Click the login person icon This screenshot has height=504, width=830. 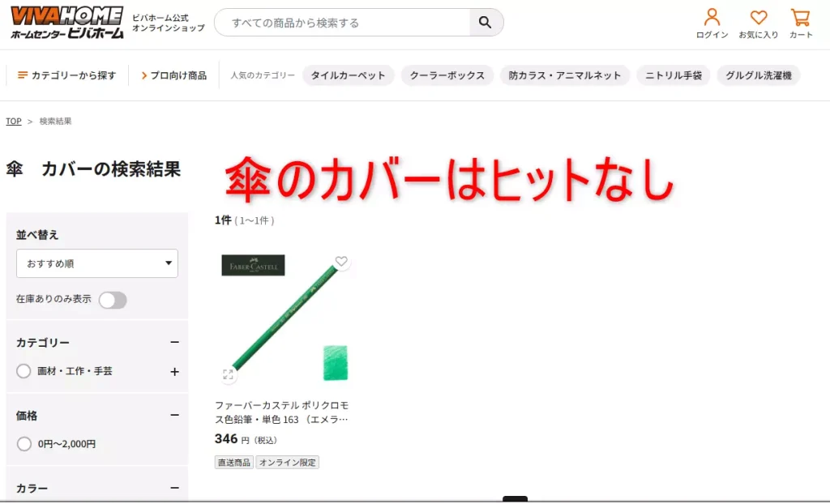coord(711,18)
